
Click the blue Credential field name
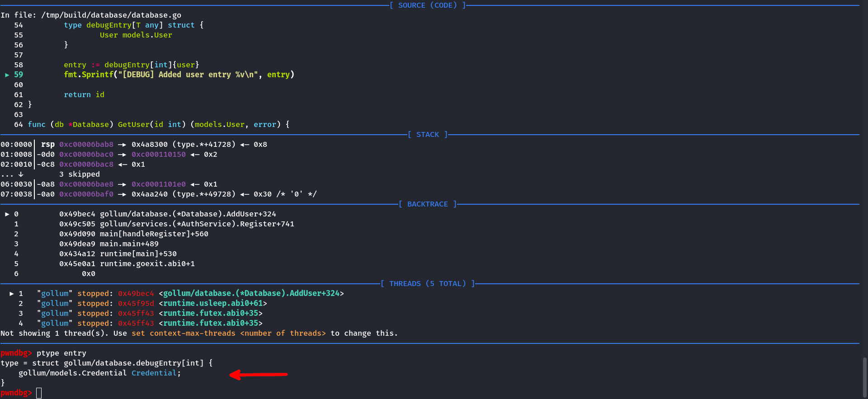tap(154, 373)
